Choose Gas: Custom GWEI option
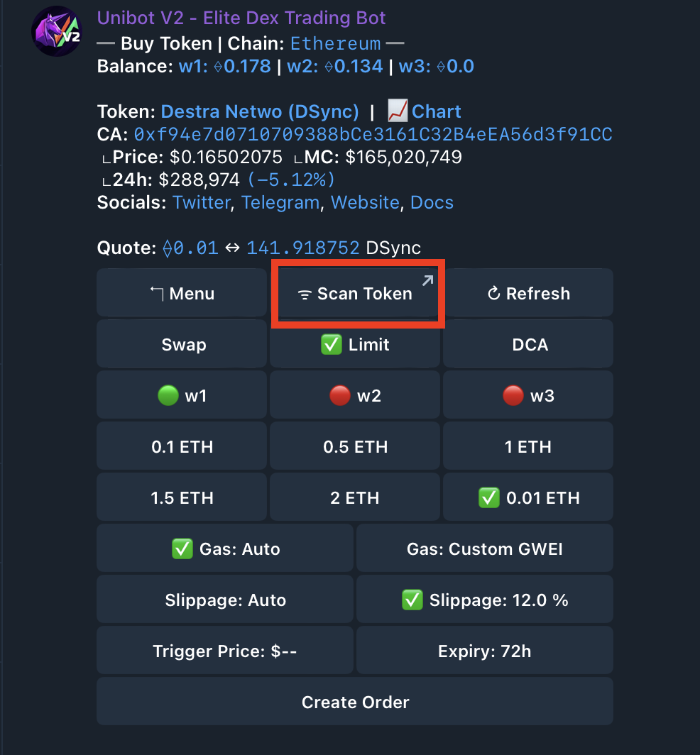This screenshot has width=700, height=755. [x=485, y=549]
